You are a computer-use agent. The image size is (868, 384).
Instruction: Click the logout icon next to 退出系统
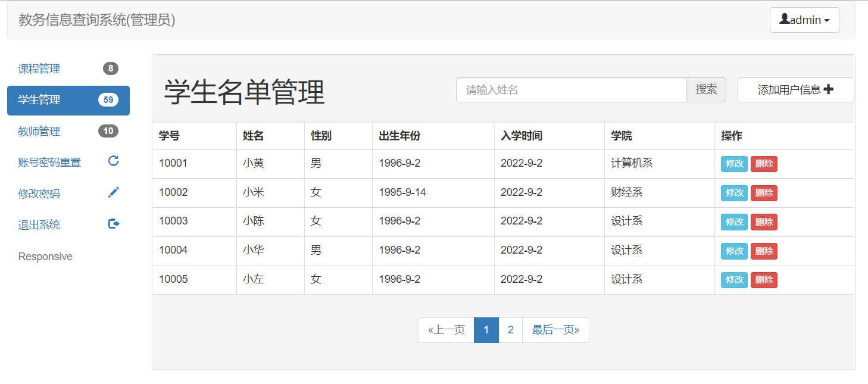113,224
